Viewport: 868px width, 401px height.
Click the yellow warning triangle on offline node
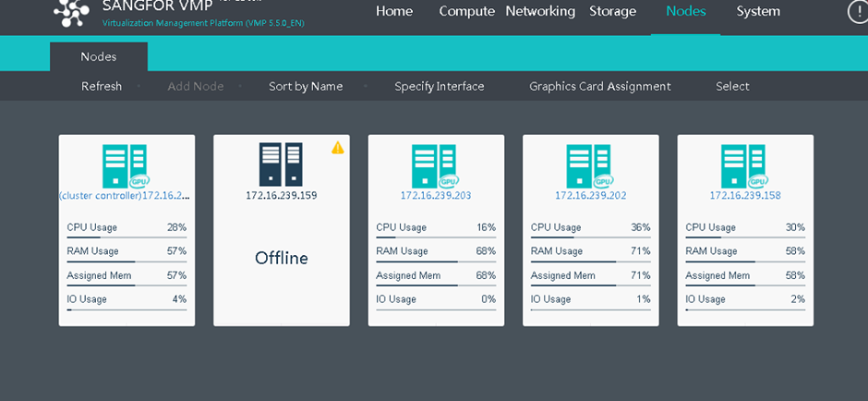pyautogui.click(x=338, y=148)
